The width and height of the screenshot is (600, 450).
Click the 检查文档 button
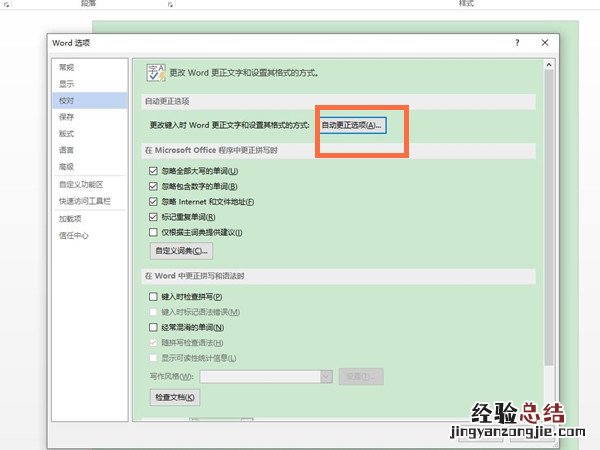(175, 397)
